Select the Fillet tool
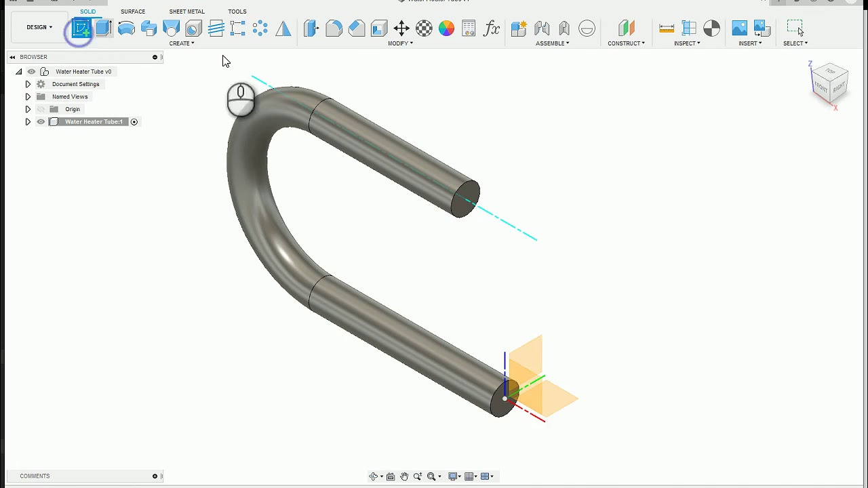868x488 pixels. [x=334, y=28]
